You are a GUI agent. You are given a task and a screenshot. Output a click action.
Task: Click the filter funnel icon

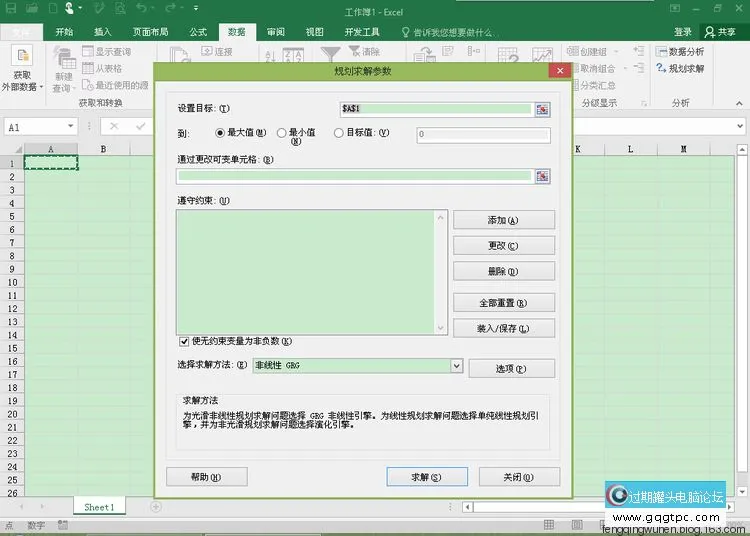pyautogui.click(x=330, y=54)
